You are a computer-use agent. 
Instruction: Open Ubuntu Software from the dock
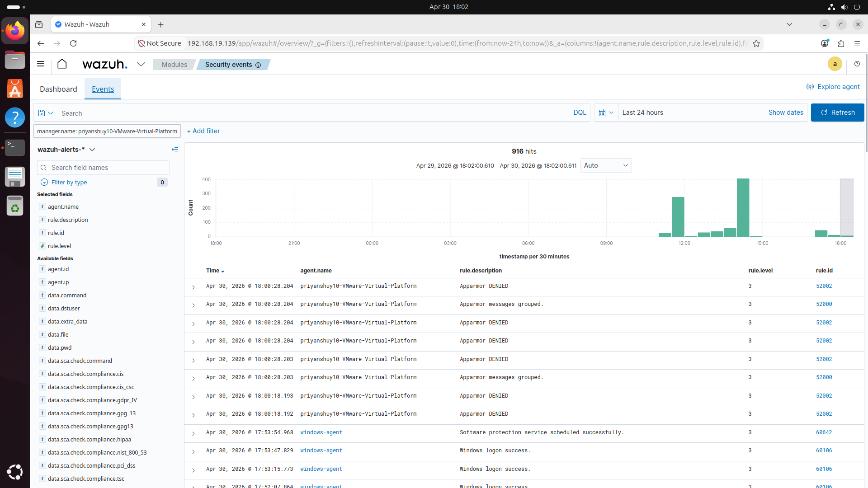coord(15,89)
